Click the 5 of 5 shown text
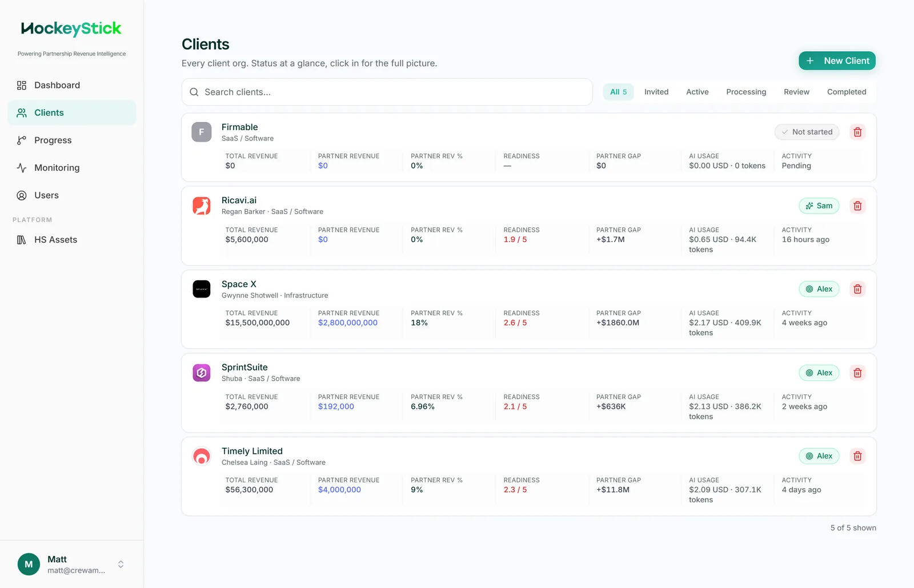This screenshot has width=914, height=588. tap(853, 528)
